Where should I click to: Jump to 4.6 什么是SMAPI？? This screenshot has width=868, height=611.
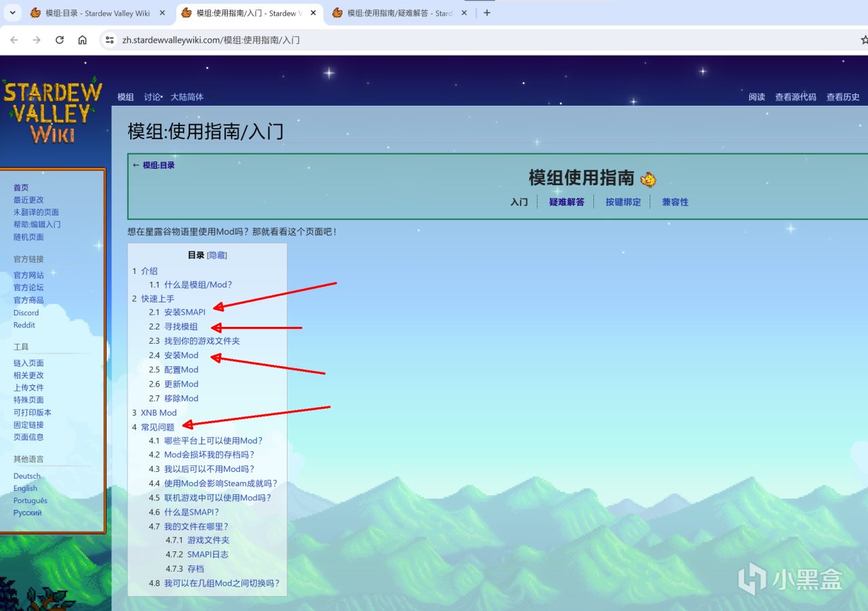tap(184, 512)
